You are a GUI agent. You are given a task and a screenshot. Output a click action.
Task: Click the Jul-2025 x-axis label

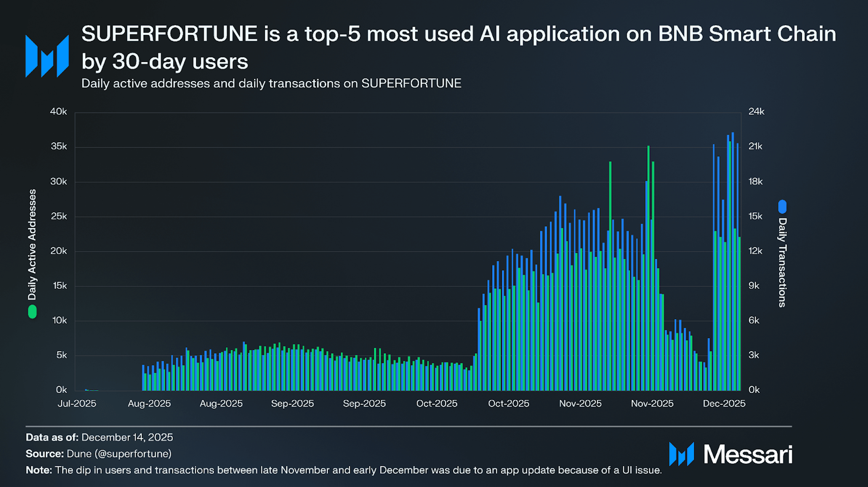coord(77,404)
